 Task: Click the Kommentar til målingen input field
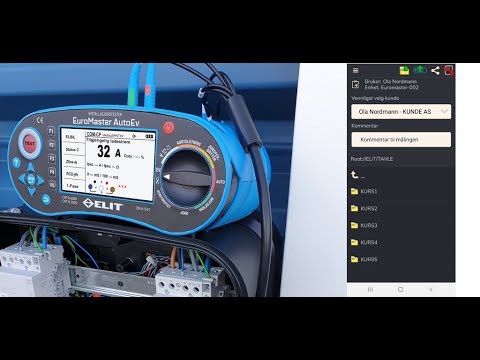click(401, 140)
